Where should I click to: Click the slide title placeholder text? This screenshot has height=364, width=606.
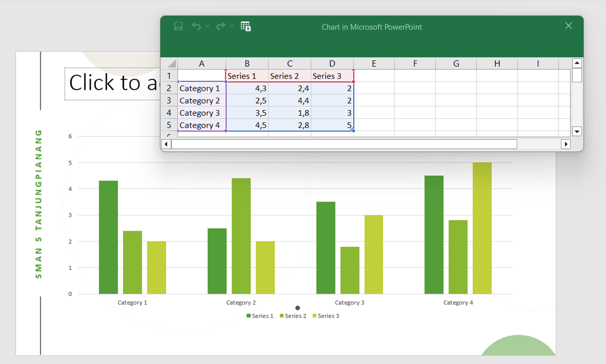click(x=114, y=83)
